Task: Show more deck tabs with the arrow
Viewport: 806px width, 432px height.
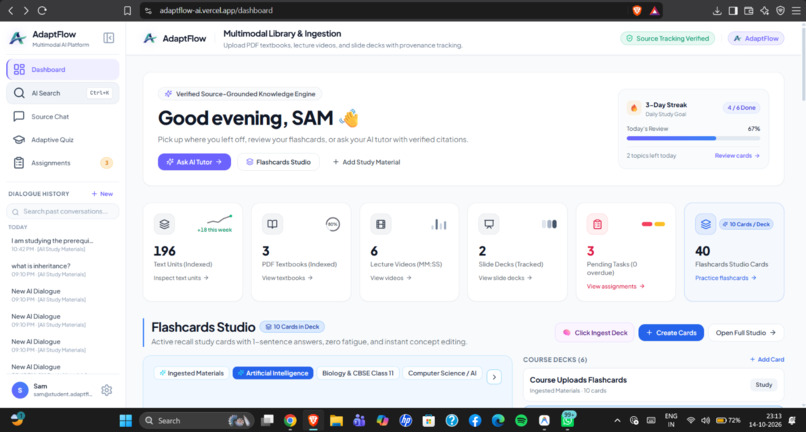Action: [494, 377]
